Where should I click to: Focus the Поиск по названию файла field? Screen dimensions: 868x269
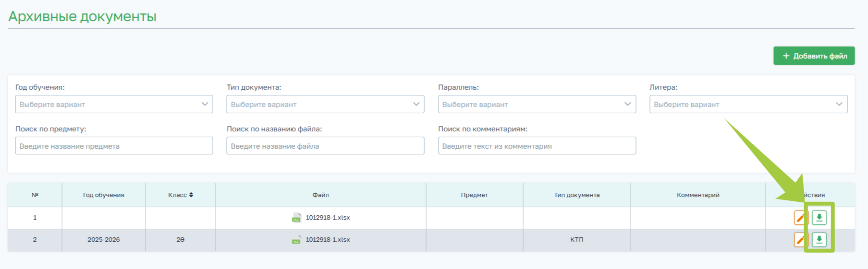coord(325,146)
